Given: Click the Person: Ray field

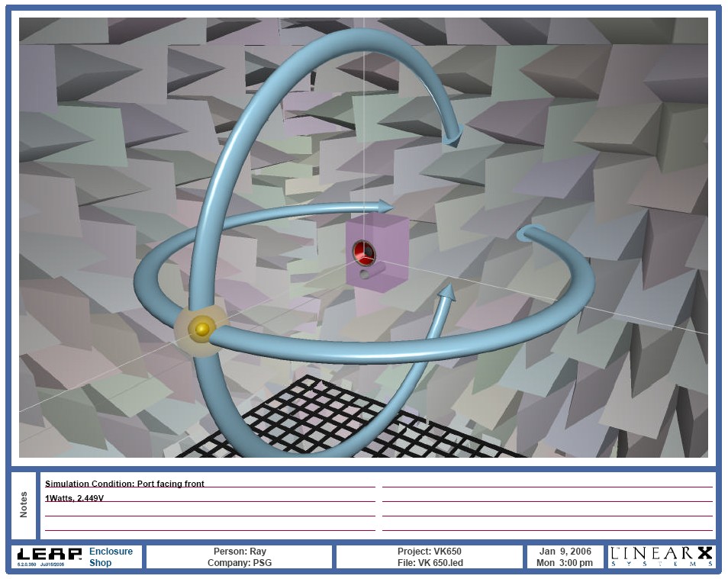Looking at the screenshot, I should click(240, 552).
